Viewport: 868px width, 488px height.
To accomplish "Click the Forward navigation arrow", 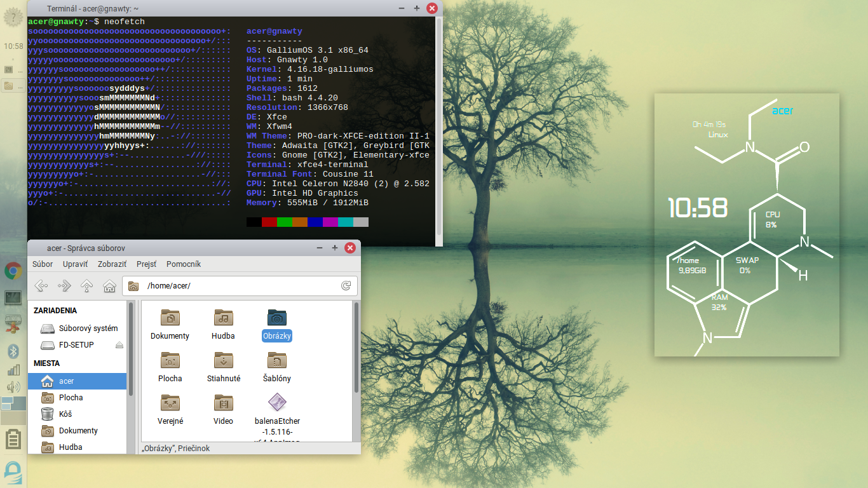I will tap(64, 286).
